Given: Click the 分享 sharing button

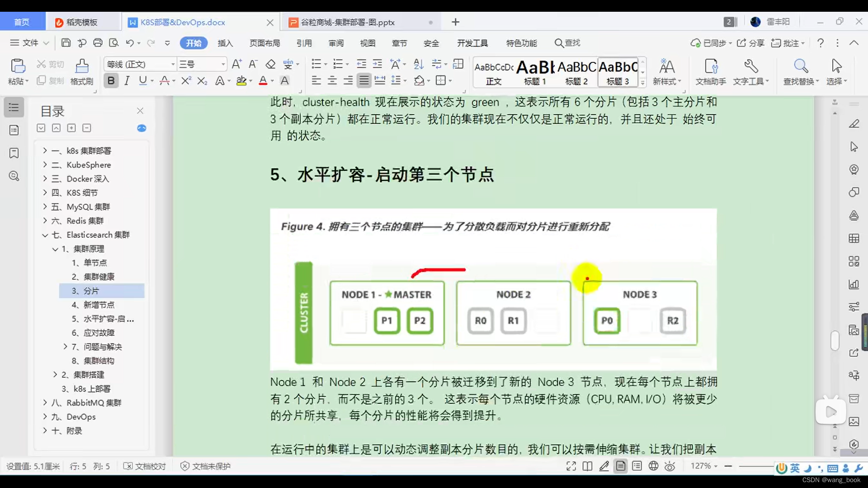Looking at the screenshot, I should click(750, 43).
